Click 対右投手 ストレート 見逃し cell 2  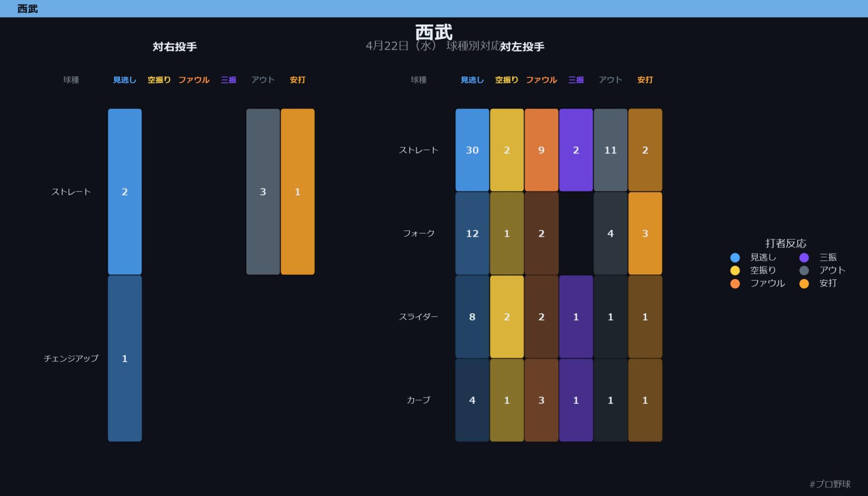pyautogui.click(x=125, y=192)
